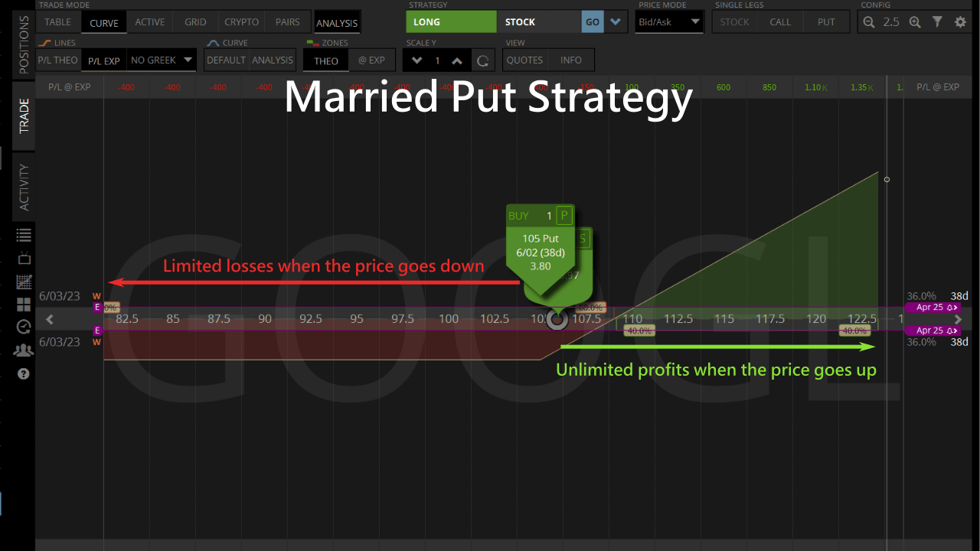Expand the strategy chevron next to GO

[616, 22]
